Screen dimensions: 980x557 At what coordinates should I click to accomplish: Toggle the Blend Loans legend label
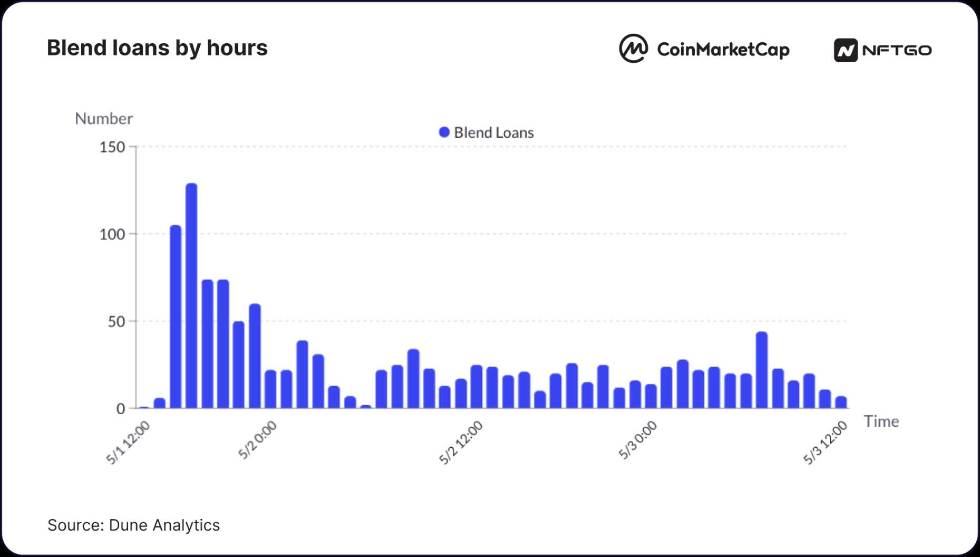pyautogui.click(x=493, y=132)
